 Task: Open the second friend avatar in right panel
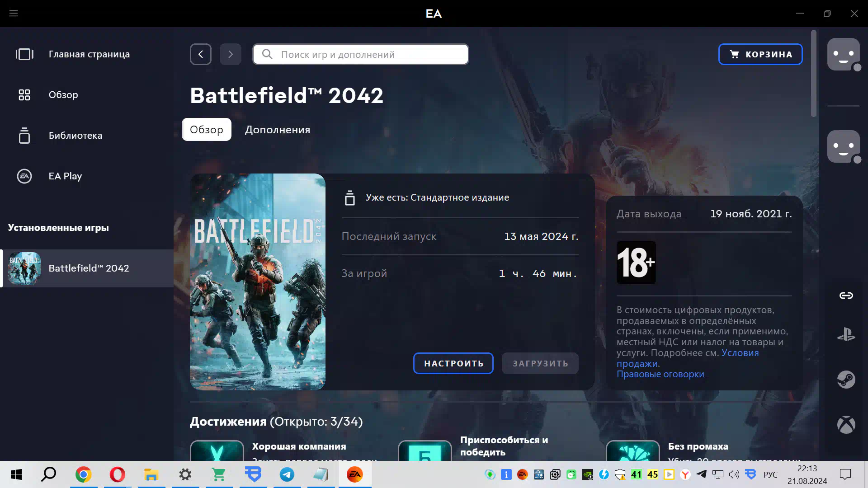coord(844,146)
